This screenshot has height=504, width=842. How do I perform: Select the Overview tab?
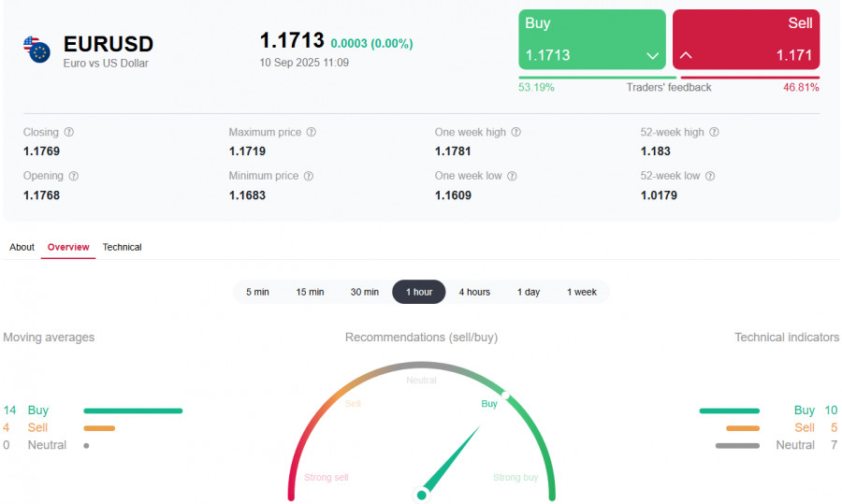tap(68, 247)
